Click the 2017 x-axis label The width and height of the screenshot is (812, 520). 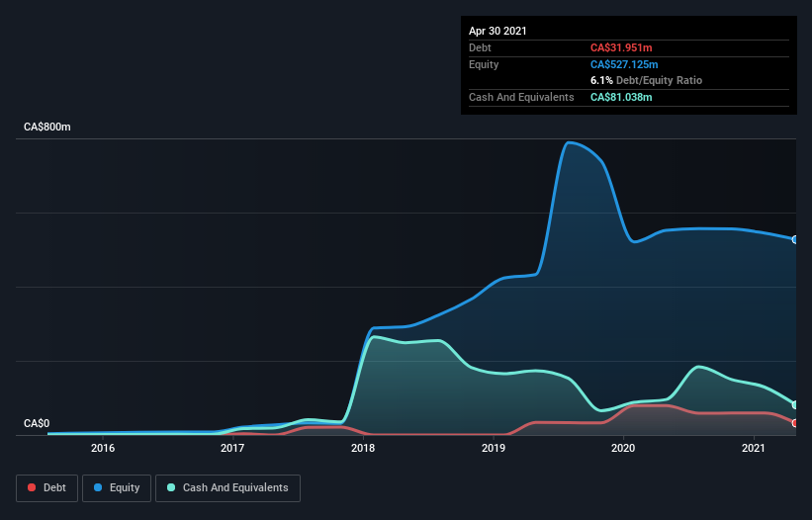coord(232,448)
